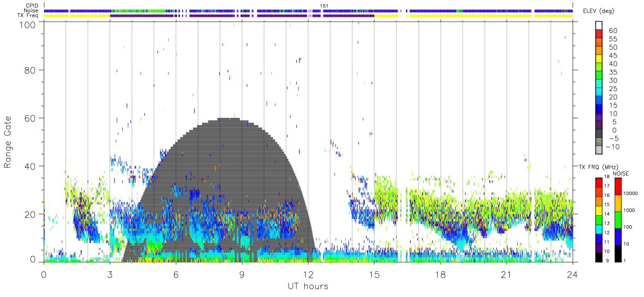The width and height of the screenshot is (644, 297).
Task: Click the 'NOISE' colorbar title
Action: (x=620, y=173)
